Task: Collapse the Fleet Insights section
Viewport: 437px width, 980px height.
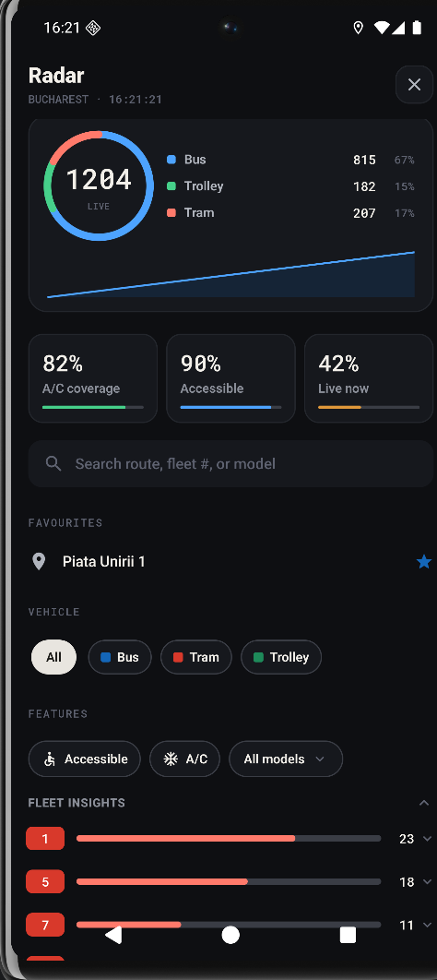Action: (424, 803)
